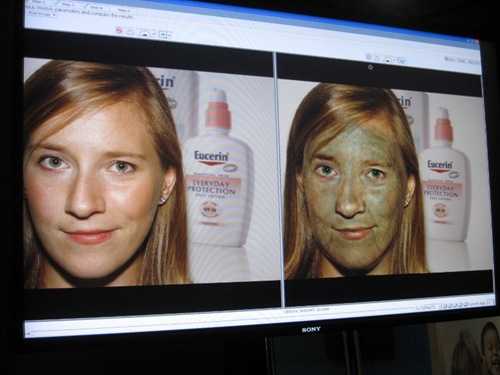The height and width of the screenshot is (375, 500).
Task: Click the blue square view icon above left image
Action: [x=163, y=34]
